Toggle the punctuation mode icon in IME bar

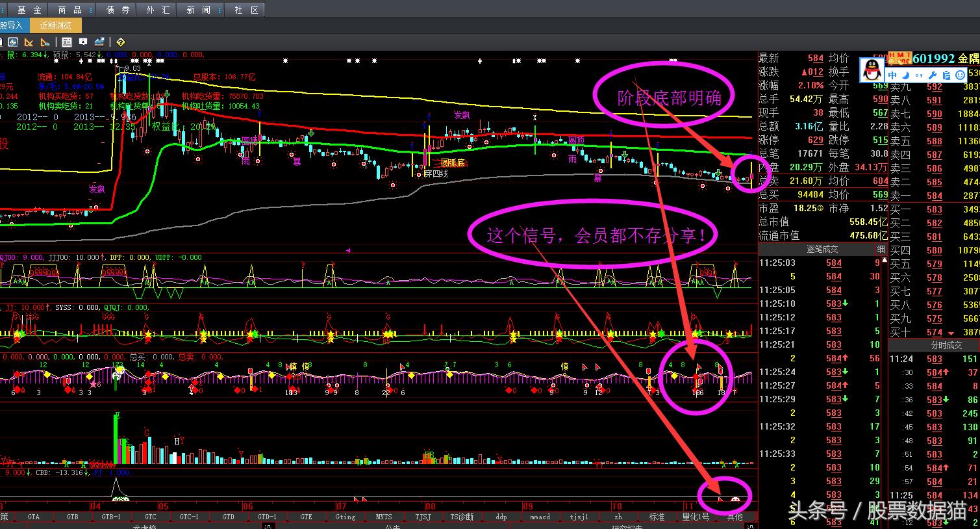(918, 76)
